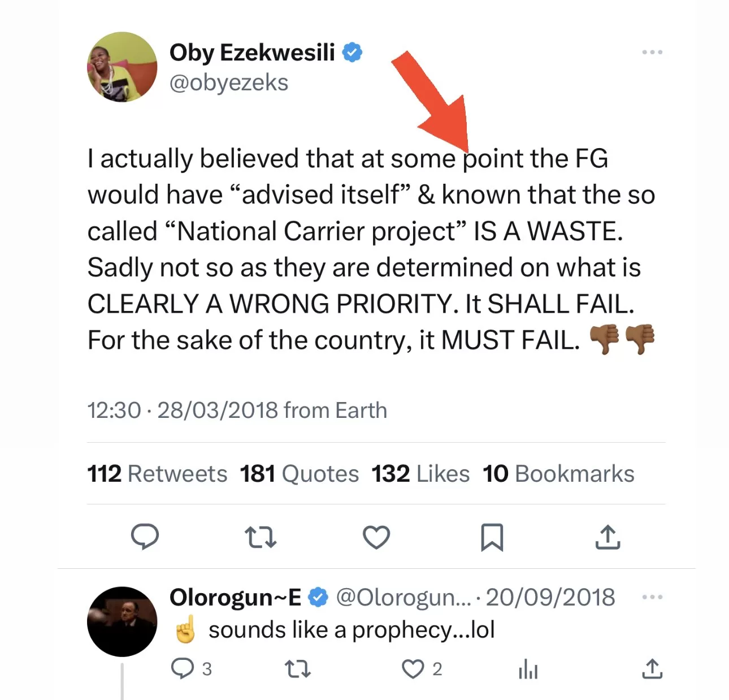Open reply icon on Olorogun~E's comment
The width and height of the screenshot is (729, 700).
pos(182,669)
